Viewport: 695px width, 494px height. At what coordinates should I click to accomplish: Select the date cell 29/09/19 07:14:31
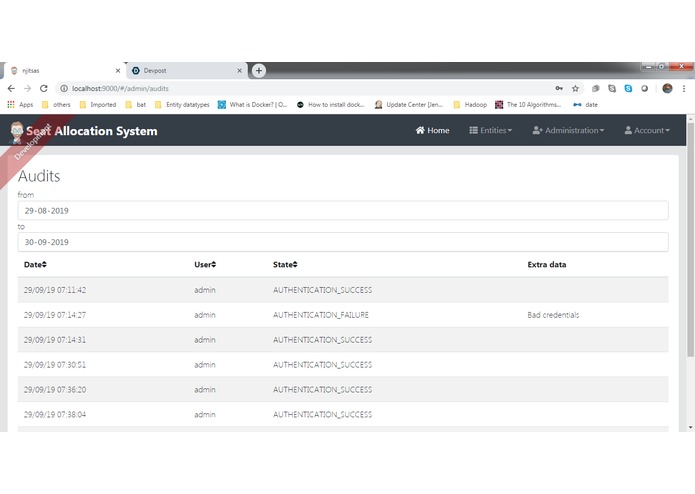pos(55,340)
